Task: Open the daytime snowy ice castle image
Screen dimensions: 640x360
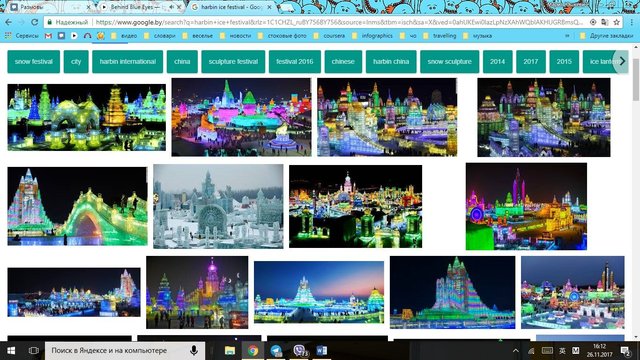Action: click(218, 207)
